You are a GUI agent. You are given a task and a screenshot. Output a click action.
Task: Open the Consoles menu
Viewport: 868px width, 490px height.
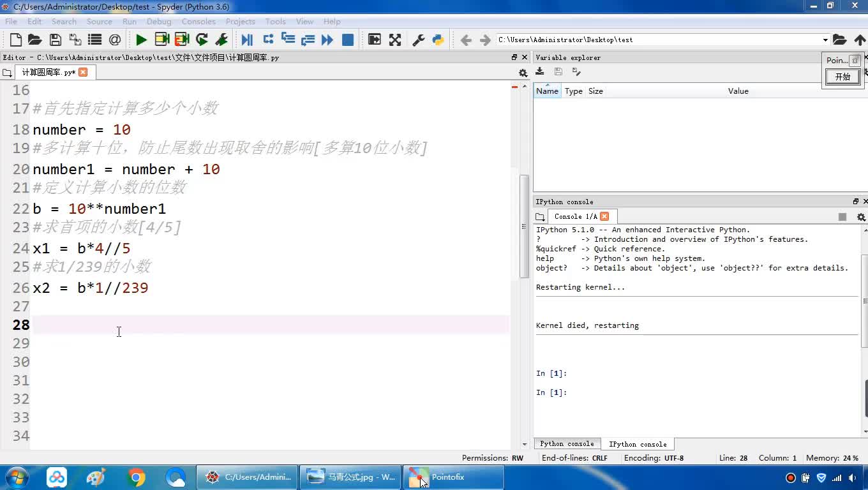point(198,21)
